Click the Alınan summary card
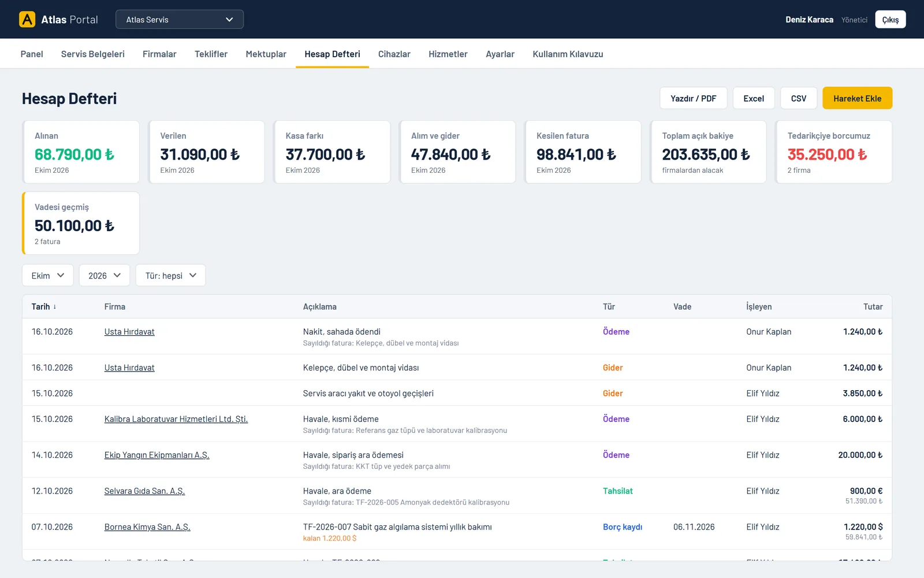Viewport: 924px width, 578px height. click(x=81, y=152)
